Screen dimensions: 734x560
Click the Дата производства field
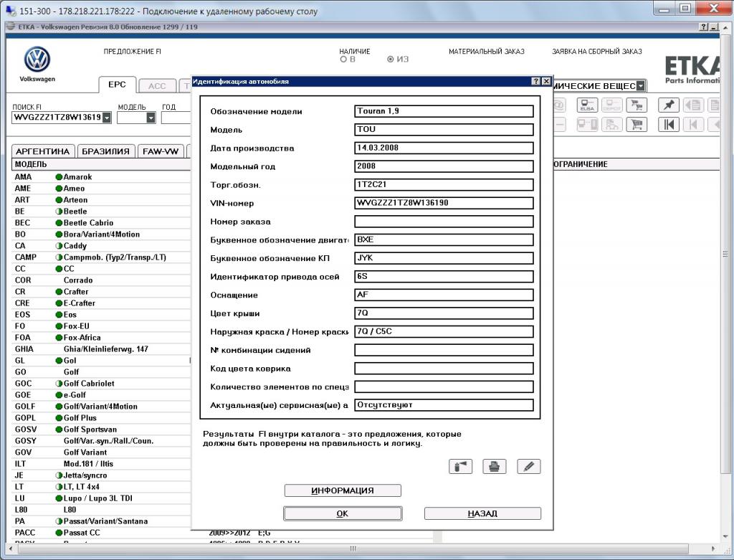[444, 148]
